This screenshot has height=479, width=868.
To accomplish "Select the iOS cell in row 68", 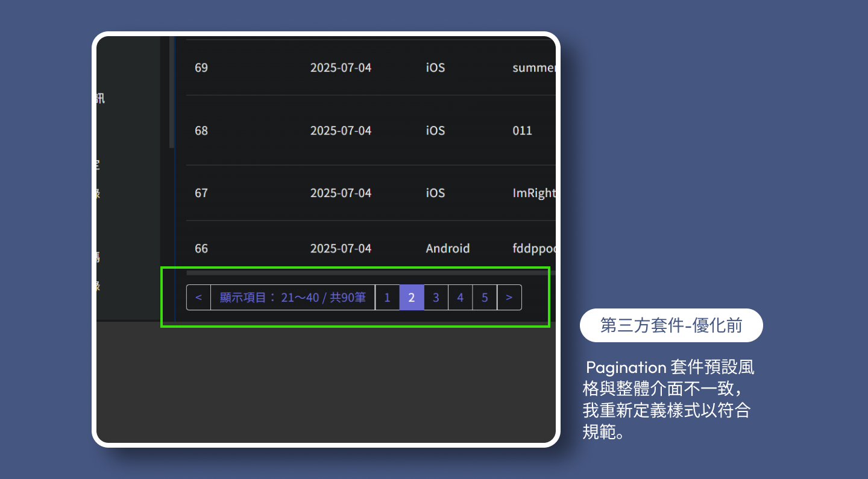I will pos(435,130).
